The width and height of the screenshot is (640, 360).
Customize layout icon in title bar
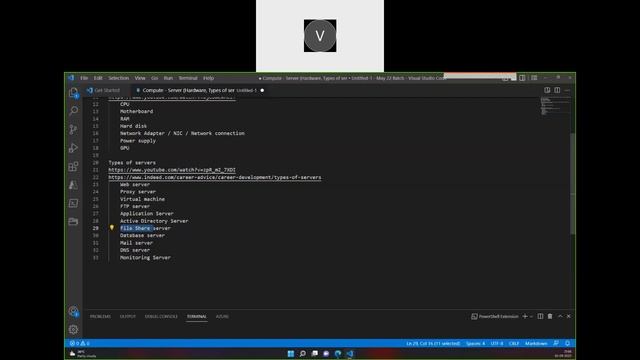coord(534,78)
